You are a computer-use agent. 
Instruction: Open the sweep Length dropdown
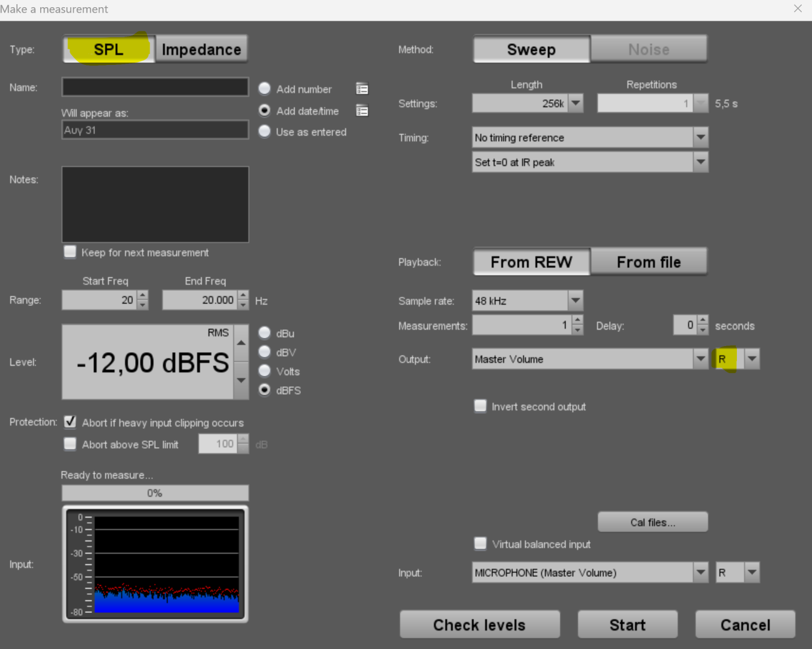coord(576,103)
